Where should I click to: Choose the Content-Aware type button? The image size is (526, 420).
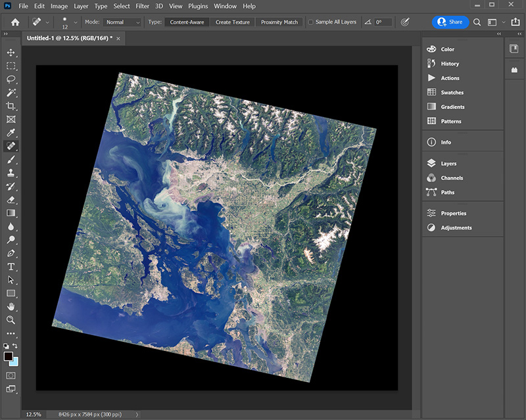(187, 22)
